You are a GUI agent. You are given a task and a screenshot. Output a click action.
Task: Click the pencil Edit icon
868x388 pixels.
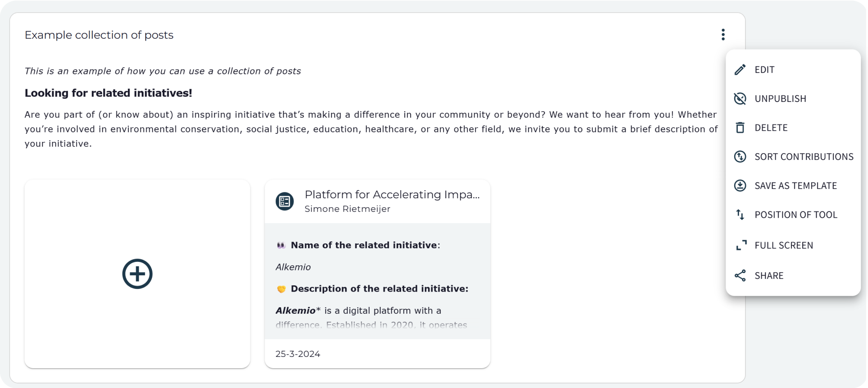740,70
